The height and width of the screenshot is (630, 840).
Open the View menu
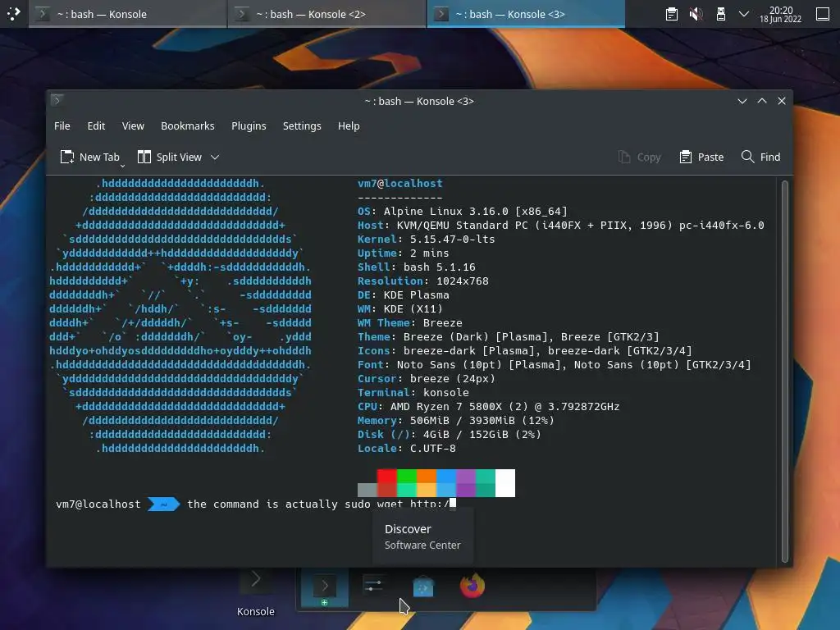[133, 126]
